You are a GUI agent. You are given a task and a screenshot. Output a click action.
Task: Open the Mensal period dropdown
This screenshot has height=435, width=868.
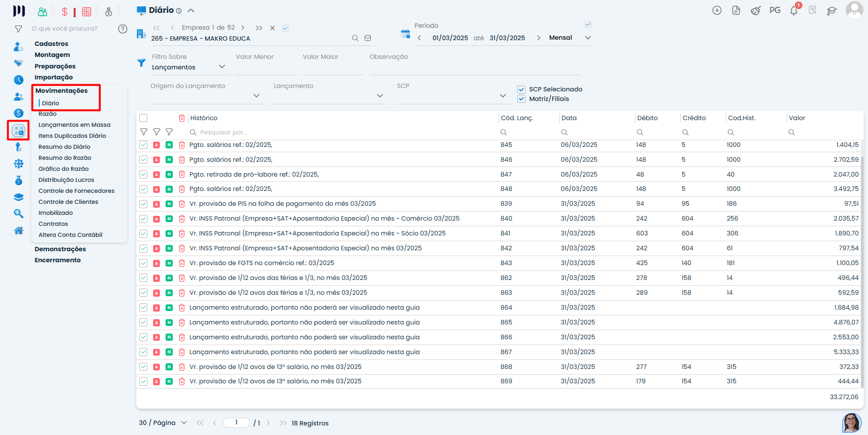[x=588, y=38]
